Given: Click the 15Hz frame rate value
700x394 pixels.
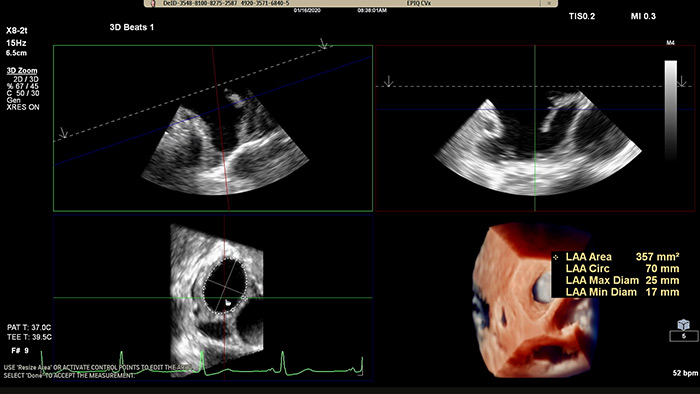Looking at the screenshot, I should (16, 43).
